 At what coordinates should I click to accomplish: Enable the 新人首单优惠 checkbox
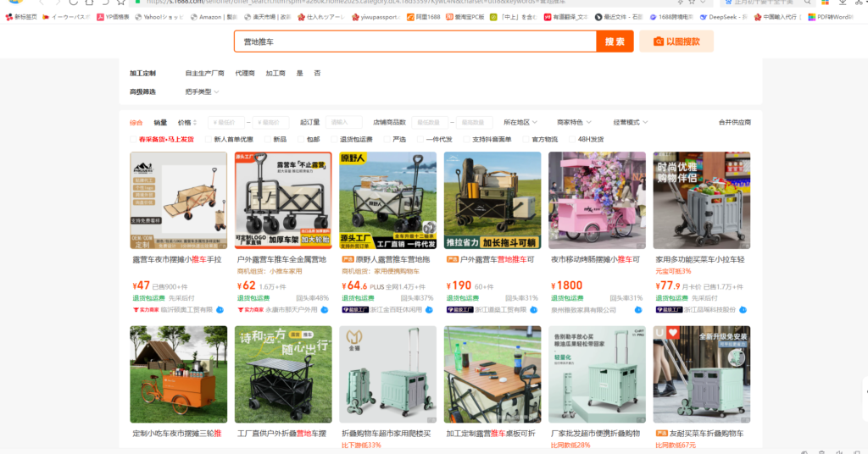[x=207, y=139]
